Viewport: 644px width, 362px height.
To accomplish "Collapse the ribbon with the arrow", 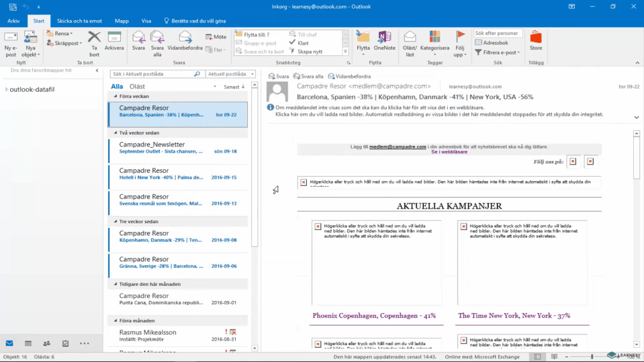I will pyautogui.click(x=638, y=63).
